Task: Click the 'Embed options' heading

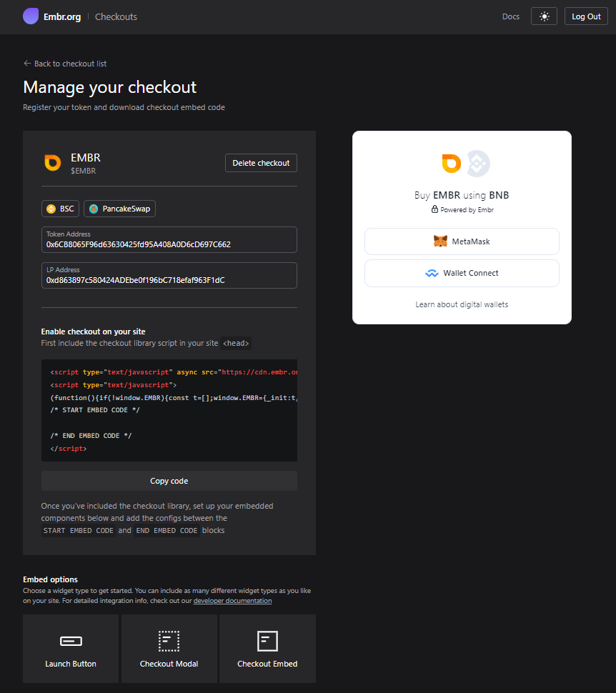Action: click(x=51, y=579)
